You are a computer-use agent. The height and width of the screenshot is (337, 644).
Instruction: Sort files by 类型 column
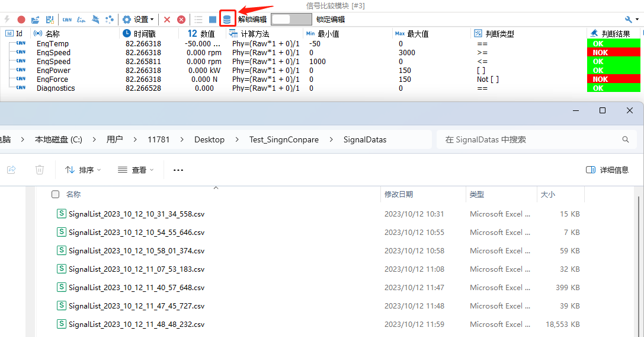point(477,194)
